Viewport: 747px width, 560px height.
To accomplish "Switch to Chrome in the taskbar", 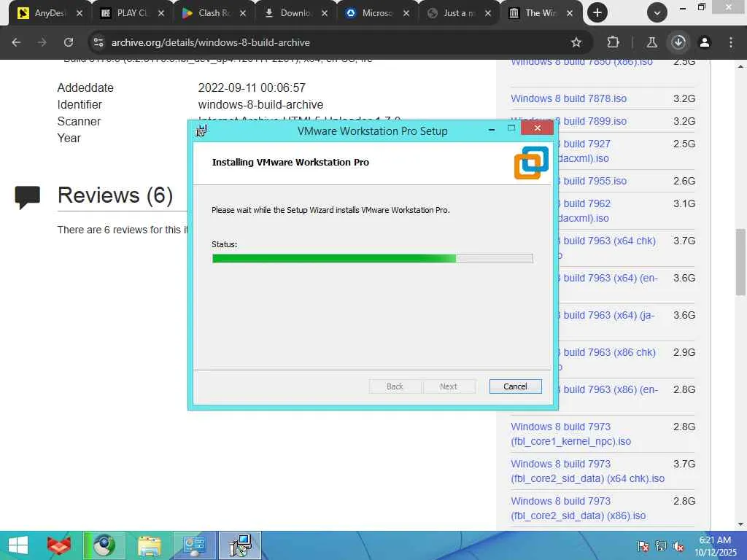I will coord(104,545).
